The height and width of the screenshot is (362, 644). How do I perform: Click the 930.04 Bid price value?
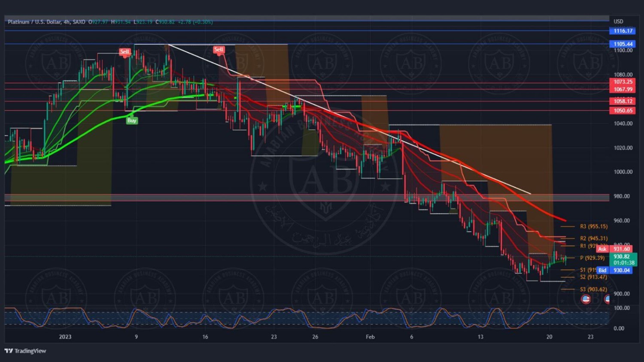[x=621, y=270]
